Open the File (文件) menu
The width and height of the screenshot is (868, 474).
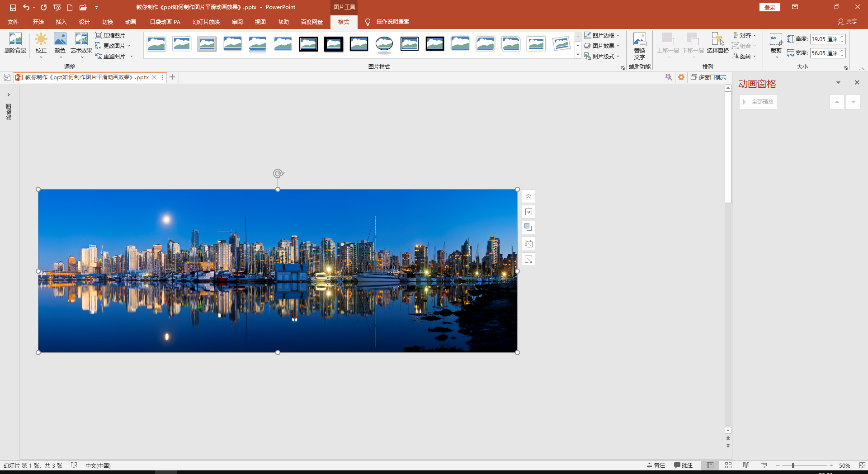point(13,22)
